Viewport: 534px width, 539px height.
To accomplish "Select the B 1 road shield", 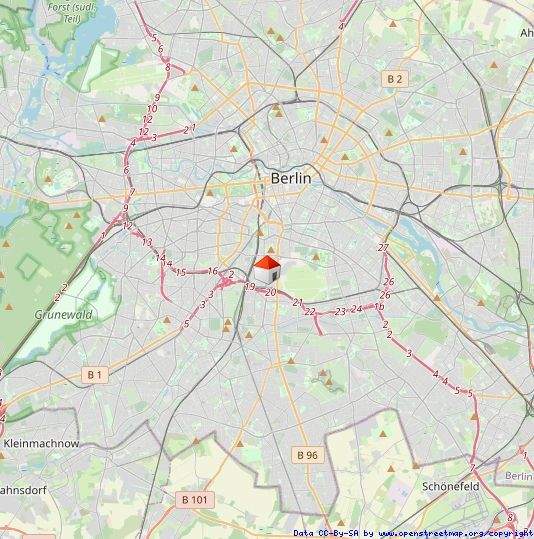I will pos(95,375).
